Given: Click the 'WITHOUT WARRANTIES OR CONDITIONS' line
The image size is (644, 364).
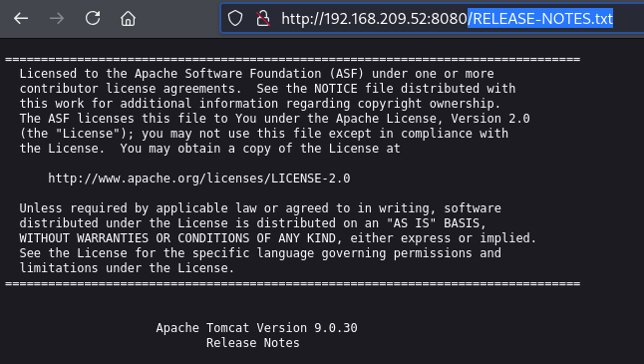Looking at the screenshot, I should click(278, 238).
